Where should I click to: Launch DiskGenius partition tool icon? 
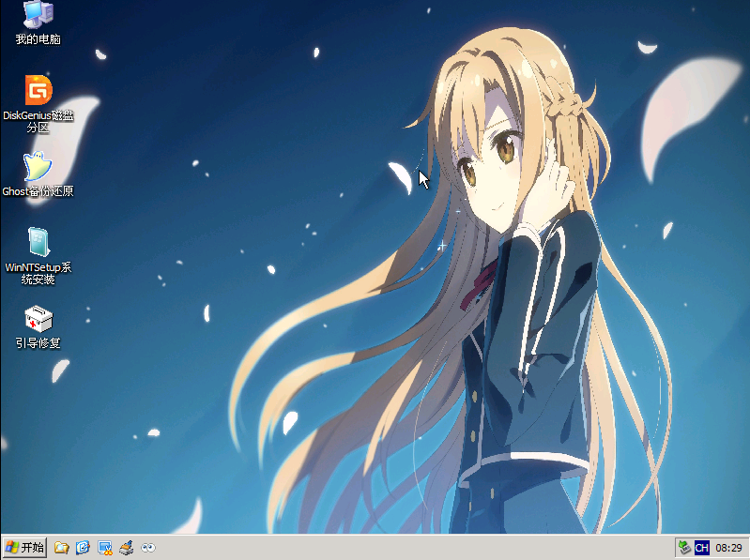(x=38, y=90)
